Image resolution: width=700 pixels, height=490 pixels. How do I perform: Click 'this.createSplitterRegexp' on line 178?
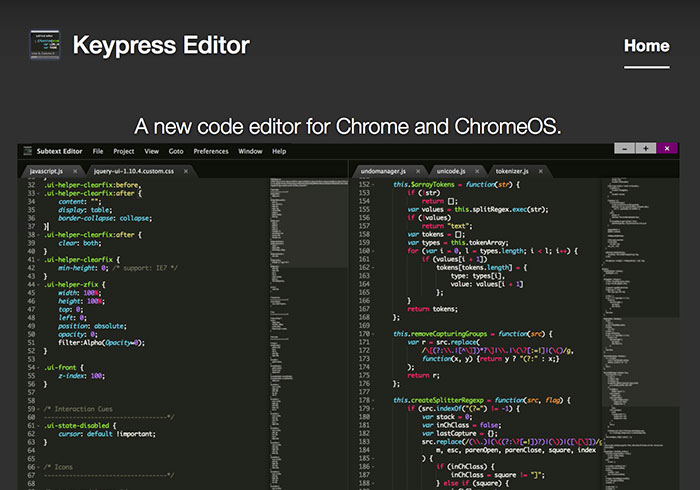point(438,401)
